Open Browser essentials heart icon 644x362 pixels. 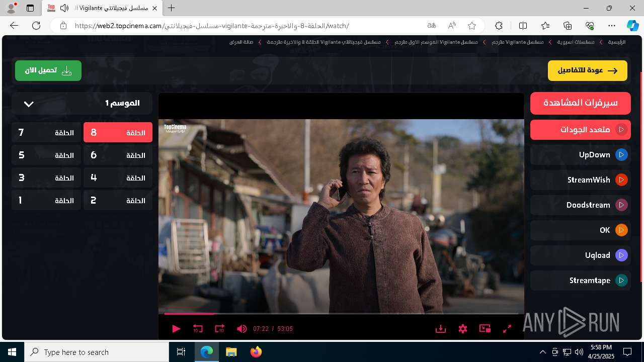pos(590,26)
